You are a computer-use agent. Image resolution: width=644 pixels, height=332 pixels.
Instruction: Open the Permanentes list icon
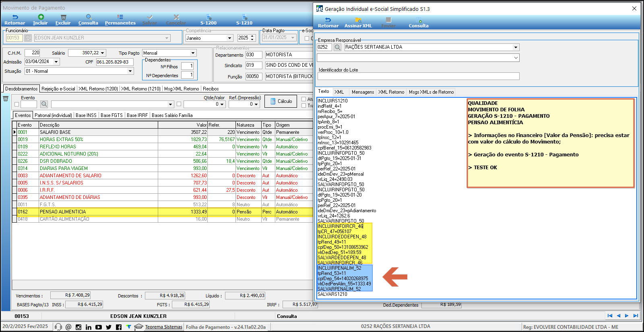pos(120,17)
